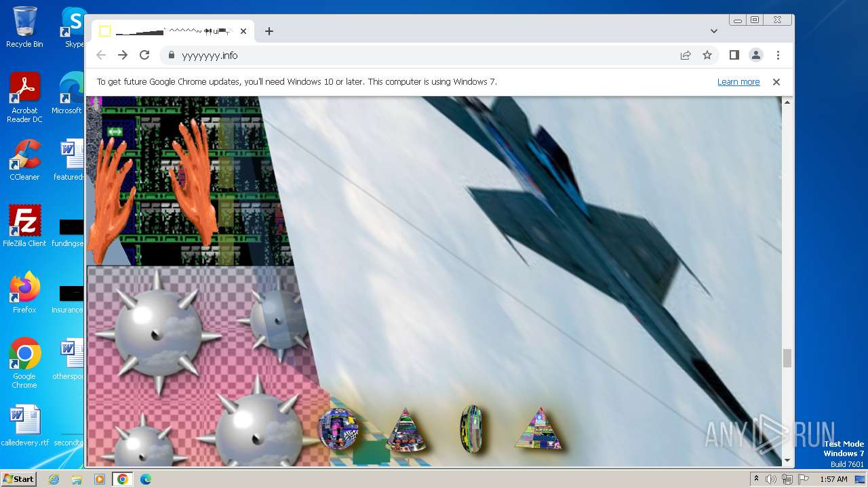
Task: Open File Explorer from the taskbar
Action: point(77,479)
